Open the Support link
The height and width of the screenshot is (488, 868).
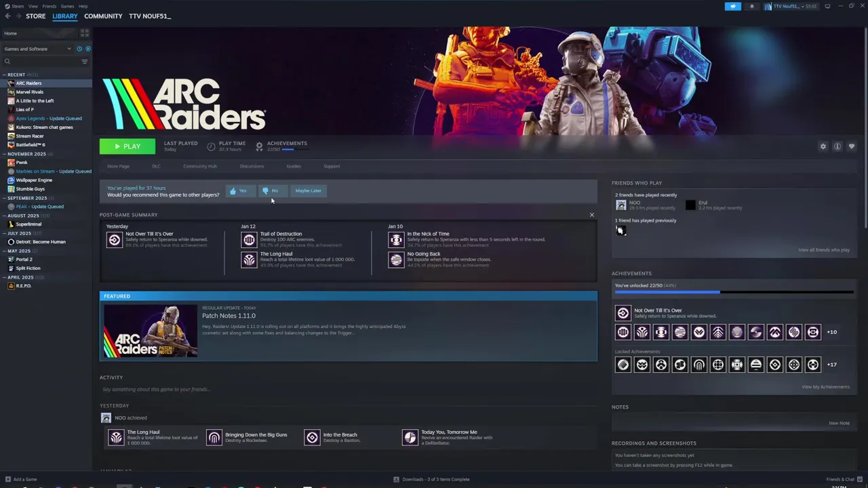tap(332, 166)
